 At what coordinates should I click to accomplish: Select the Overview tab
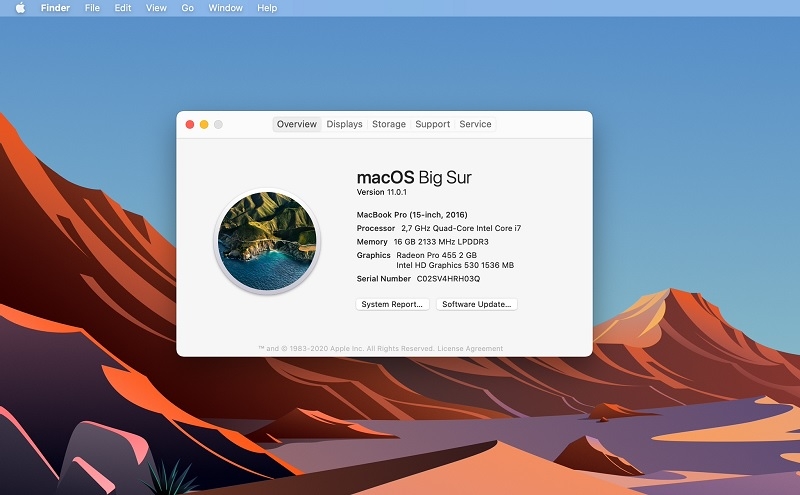pyautogui.click(x=296, y=124)
